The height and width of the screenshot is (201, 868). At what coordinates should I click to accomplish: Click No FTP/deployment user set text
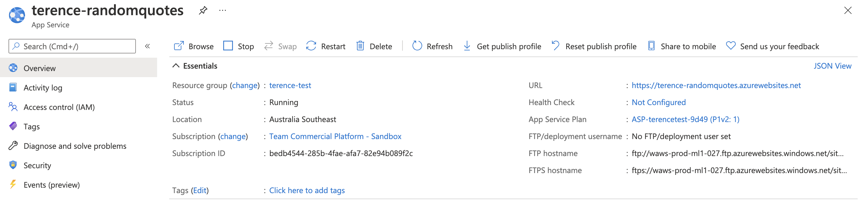click(681, 137)
